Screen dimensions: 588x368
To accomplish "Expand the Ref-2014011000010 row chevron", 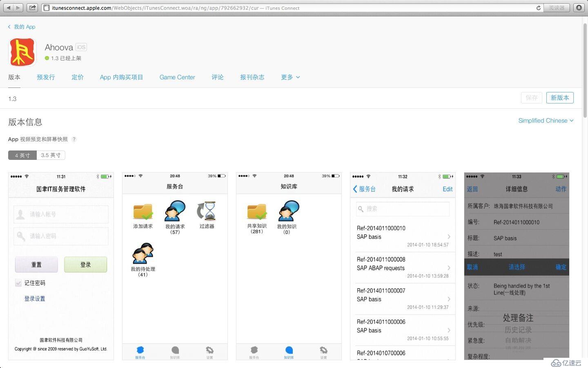I will (449, 237).
